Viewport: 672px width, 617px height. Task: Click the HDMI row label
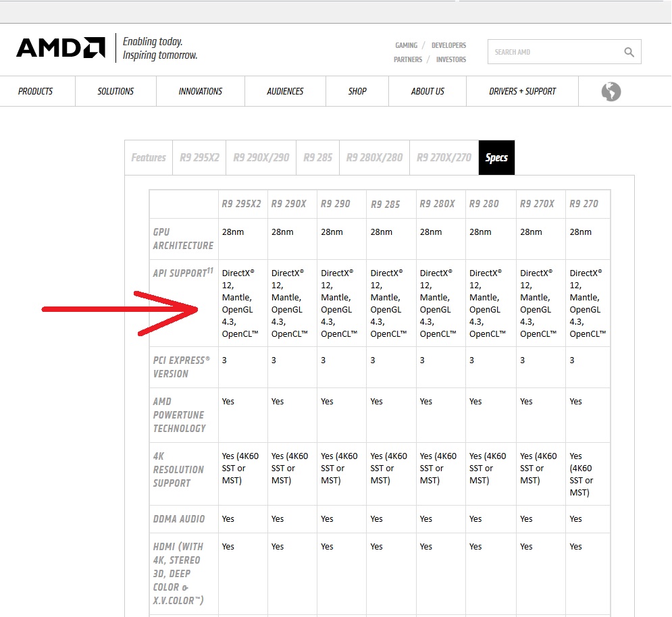point(178,573)
